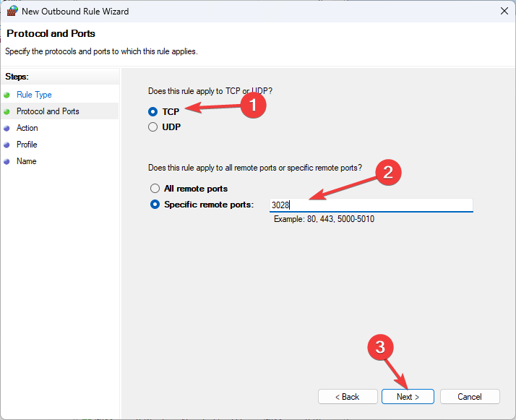
Task: Click the red numbered marker 3
Action: pyautogui.click(x=380, y=346)
